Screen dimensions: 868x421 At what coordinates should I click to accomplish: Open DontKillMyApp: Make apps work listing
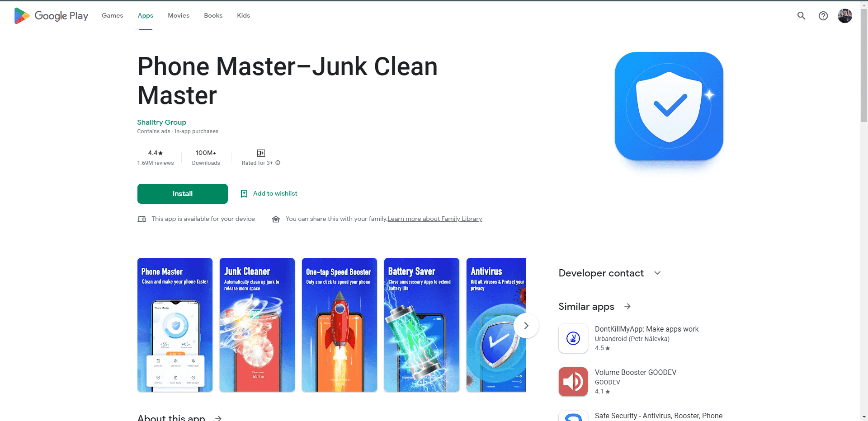coord(646,329)
